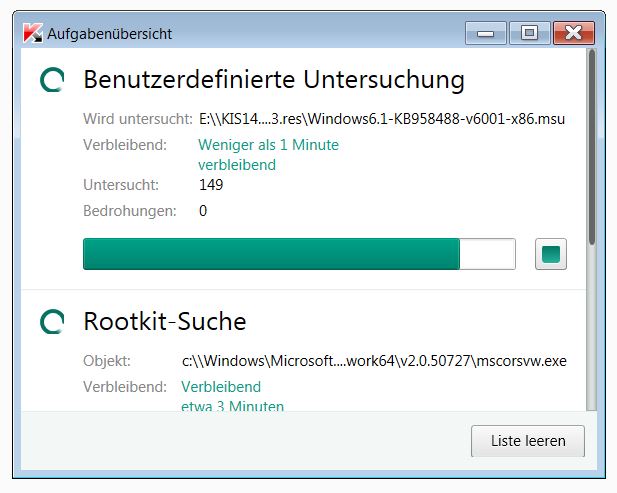Click scrollbar track below the thumb
Viewport: 617px width, 493px height.
(x=592, y=327)
